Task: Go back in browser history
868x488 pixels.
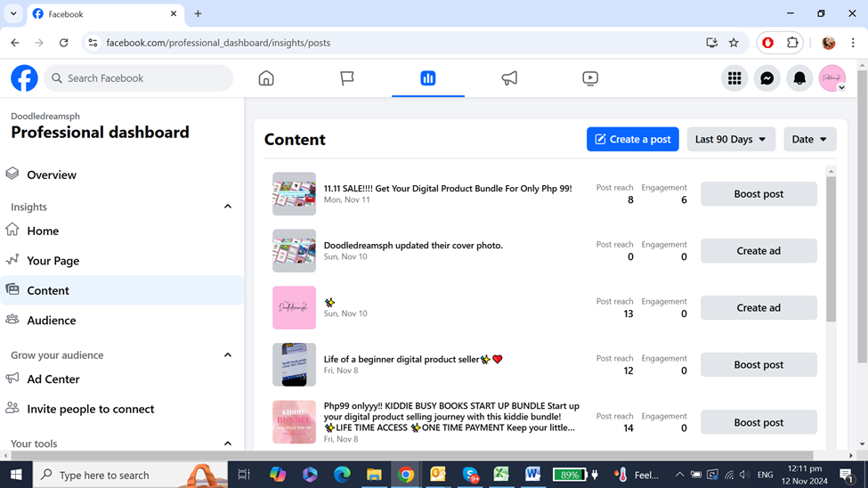Action: click(15, 43)
